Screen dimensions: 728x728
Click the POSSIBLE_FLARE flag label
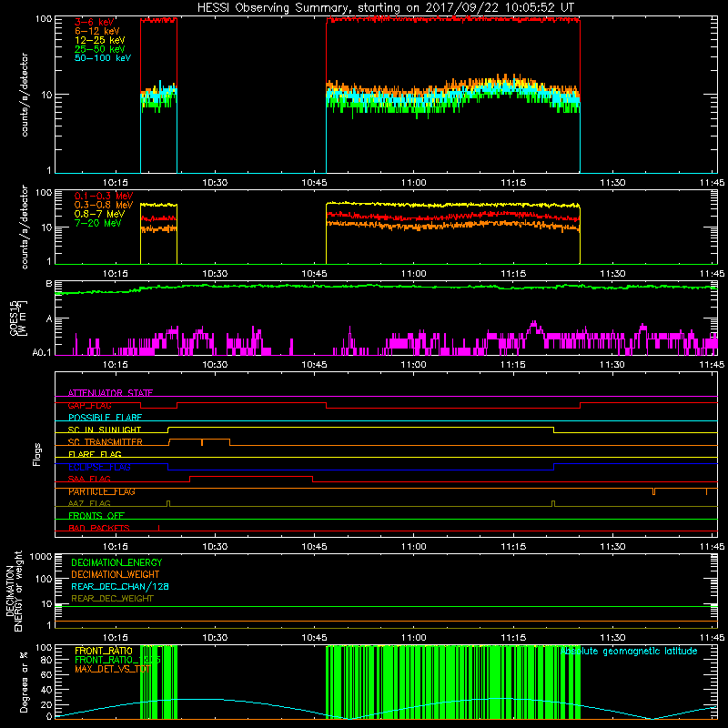pos(105,418)
